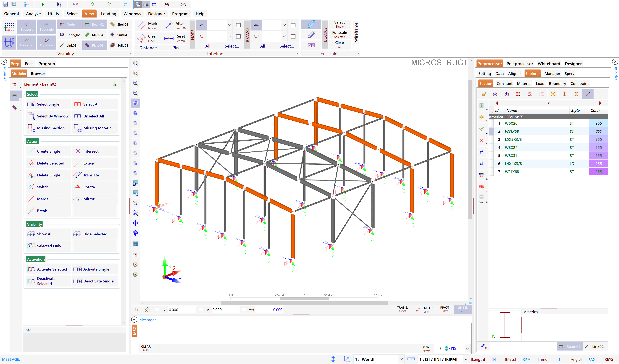This screenshot has width=619, height=364.
Task: Click the 3D isometric view cube icon
Action: (135, 103)
